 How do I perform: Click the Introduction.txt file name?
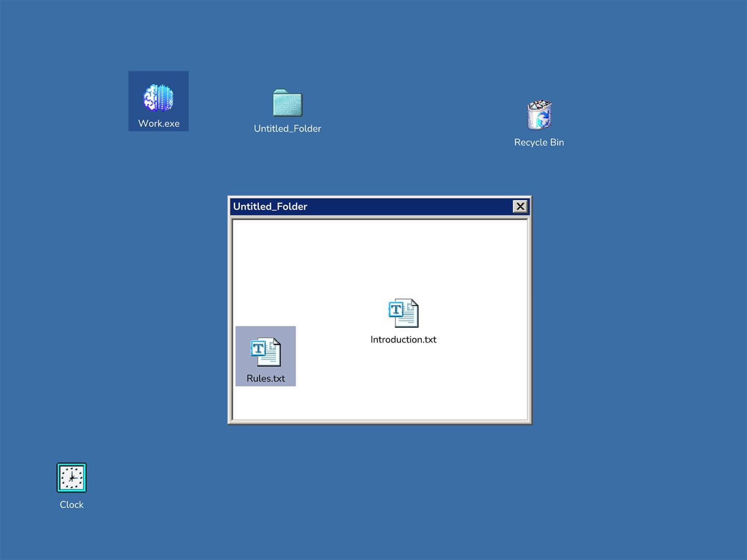tap(404, 340)
